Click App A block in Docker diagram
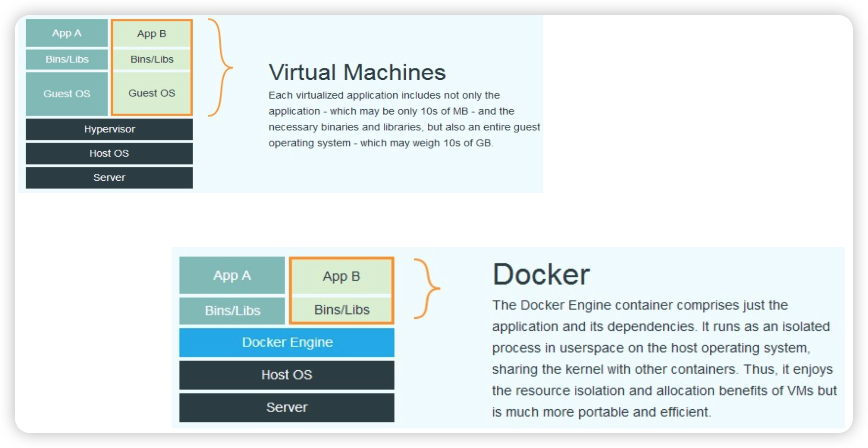This screenshot has width=868, height=448. [232, 275]
